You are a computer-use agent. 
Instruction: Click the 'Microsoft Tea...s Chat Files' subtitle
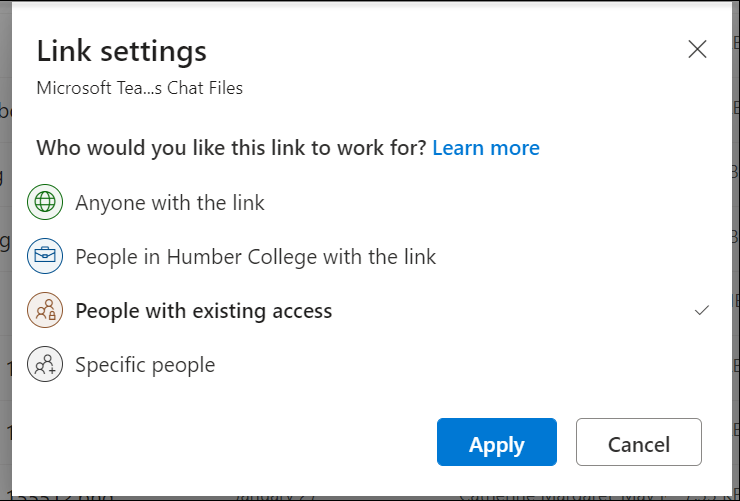(139, 88)
